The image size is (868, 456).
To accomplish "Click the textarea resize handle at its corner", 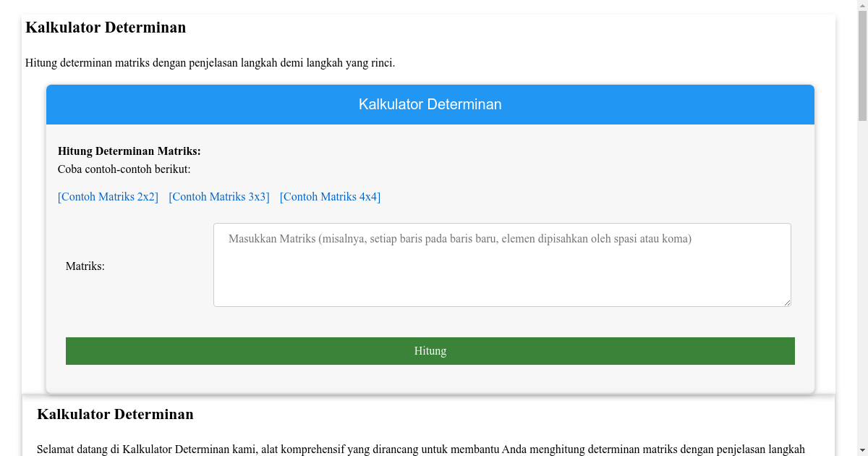I will (x=787, y=302).
